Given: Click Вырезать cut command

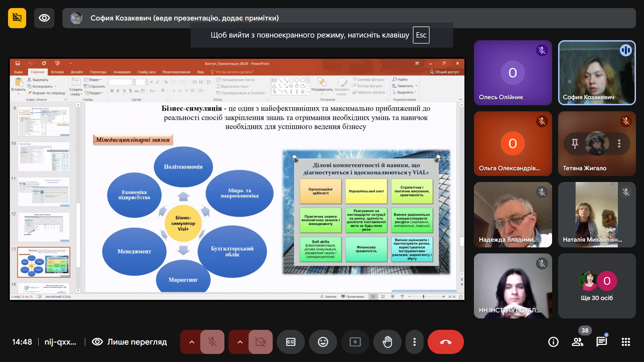Looking at the screenshot, I should pos(38,80).
